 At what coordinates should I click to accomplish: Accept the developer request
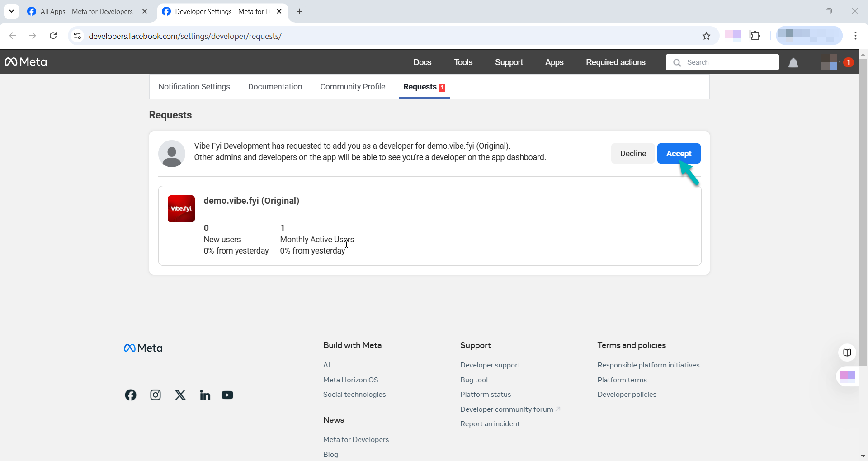[679, 154]
